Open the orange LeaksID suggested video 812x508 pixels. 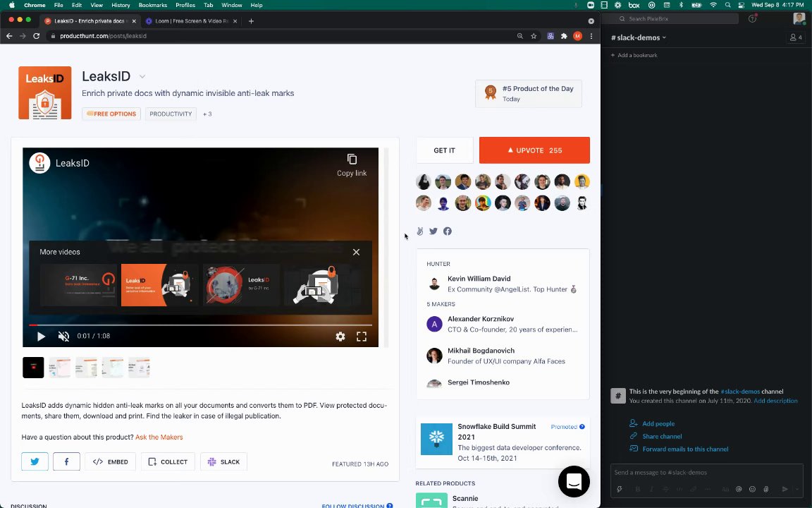(x=159, y=285)
